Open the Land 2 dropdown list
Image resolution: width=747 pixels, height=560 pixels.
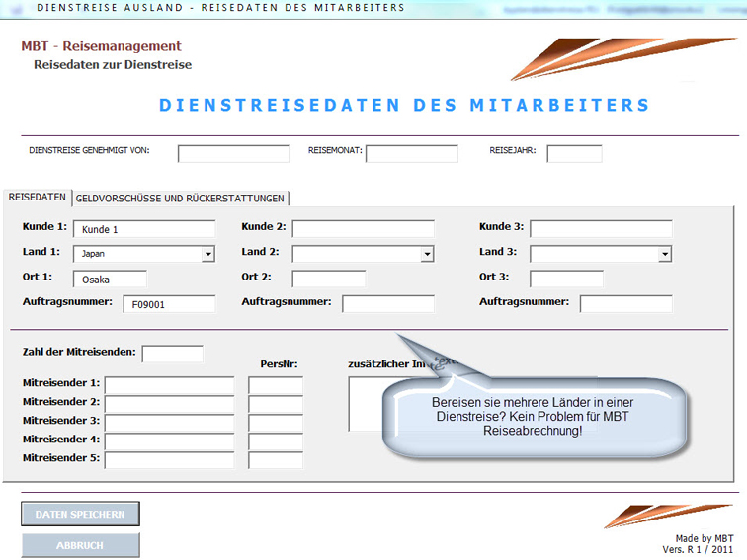click(x=427, y=254)
